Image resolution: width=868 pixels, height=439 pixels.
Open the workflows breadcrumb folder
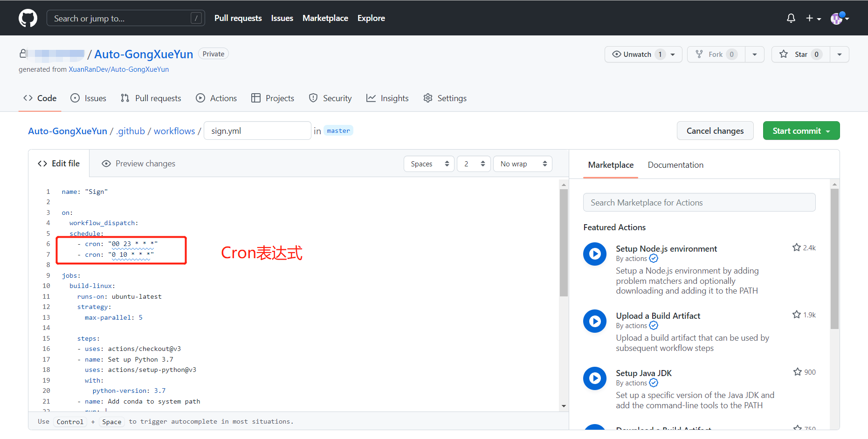pos(174,131)
